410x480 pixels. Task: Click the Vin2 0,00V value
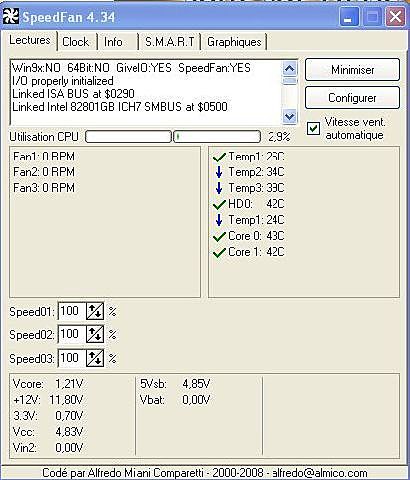(x=69, y=448)
